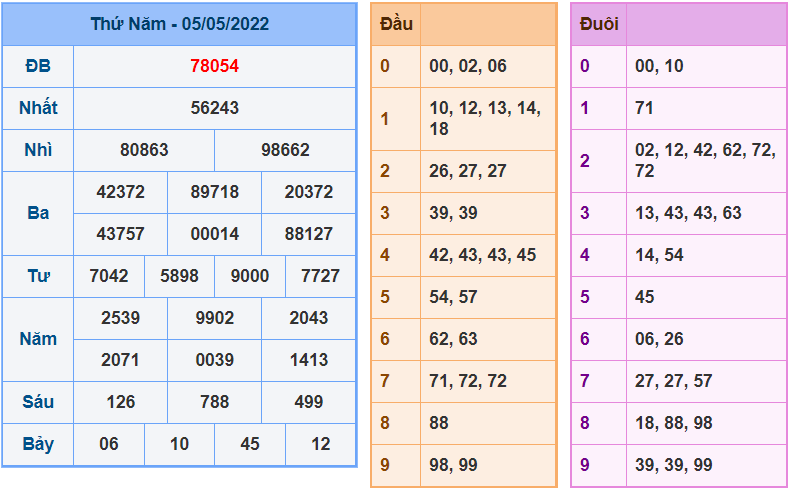Select the Nhất prize row label
Screen dimensions: 790x490
click(x=38, y=108)
